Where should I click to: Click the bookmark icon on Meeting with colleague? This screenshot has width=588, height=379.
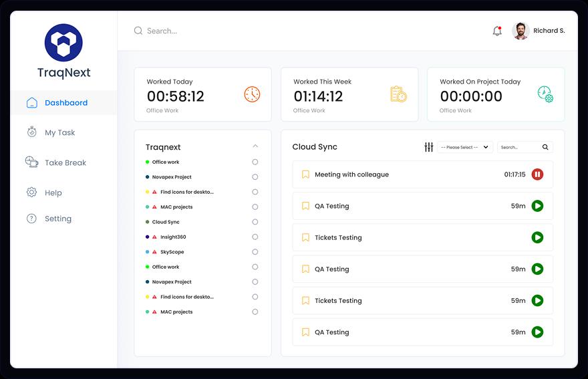pyautogui.click(x=305, y=174)
